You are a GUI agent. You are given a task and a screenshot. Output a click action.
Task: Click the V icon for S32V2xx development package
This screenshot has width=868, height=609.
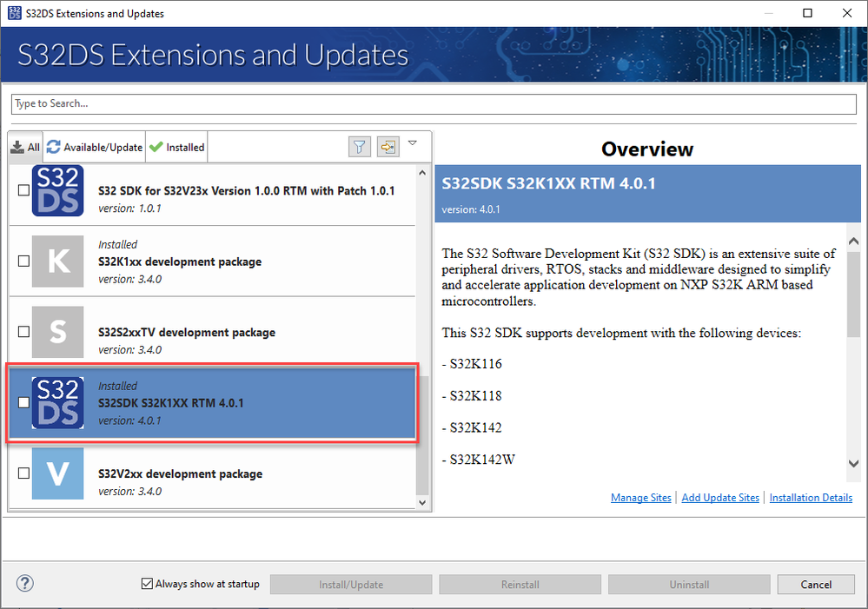57,473
